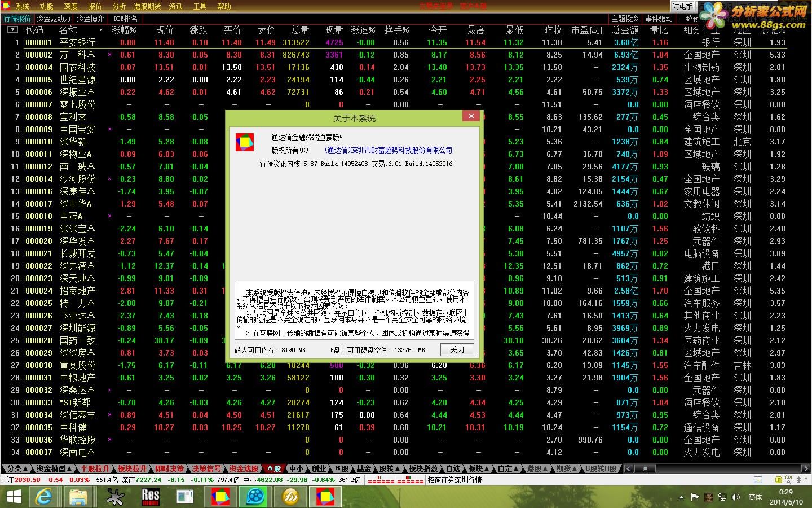Viewport: 812px width, 508px height.
Task: Click the 深圳市财富趋势科技 company link
Action: (389, 150)
